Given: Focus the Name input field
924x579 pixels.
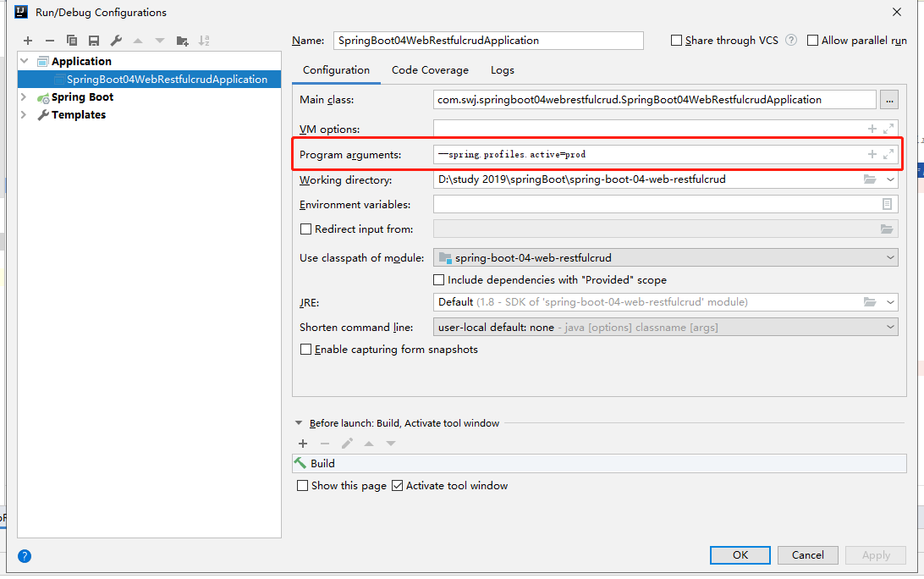Looking at the screenshot, I should (x=488, y=41).
